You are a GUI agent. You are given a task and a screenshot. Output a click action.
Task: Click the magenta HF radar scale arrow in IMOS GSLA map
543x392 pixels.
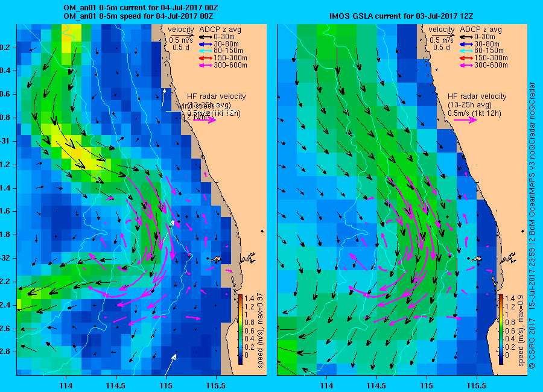(x=465, y=120)
